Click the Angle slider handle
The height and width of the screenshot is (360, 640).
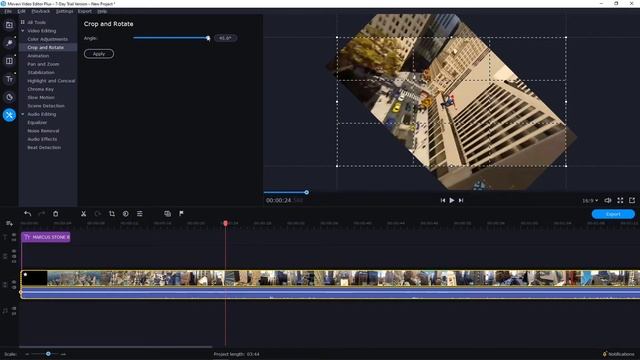(208, 38)
